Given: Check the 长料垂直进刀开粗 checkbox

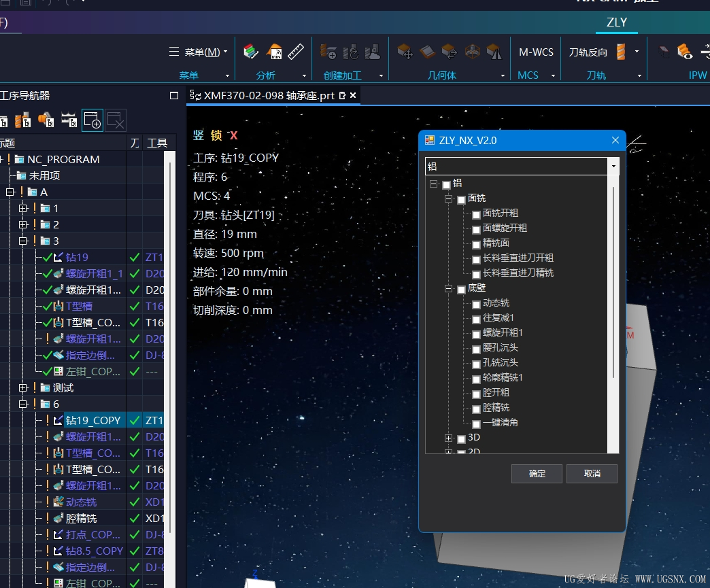Looking at the screenshot, I should point(476,260).
